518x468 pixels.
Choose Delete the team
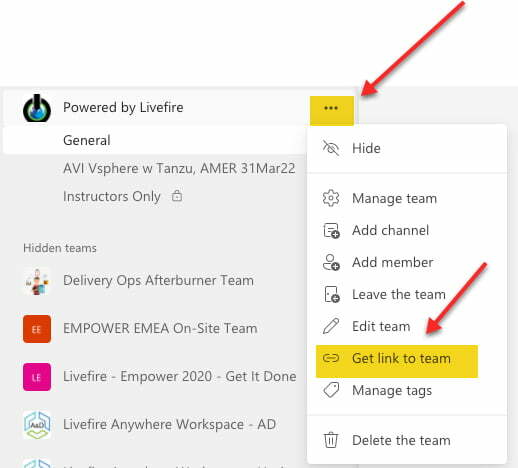pyautogui.click(x=407, y=440)
